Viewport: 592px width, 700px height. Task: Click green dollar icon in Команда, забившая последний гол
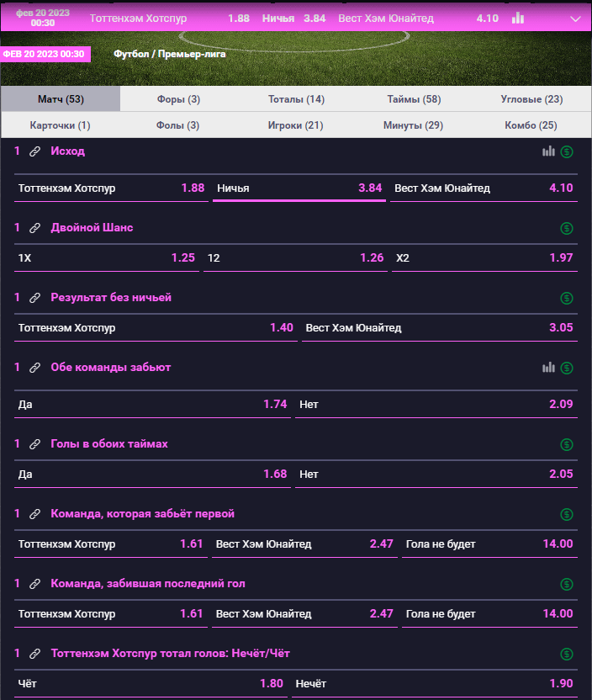pyautogui.click(x=567, y=584)
